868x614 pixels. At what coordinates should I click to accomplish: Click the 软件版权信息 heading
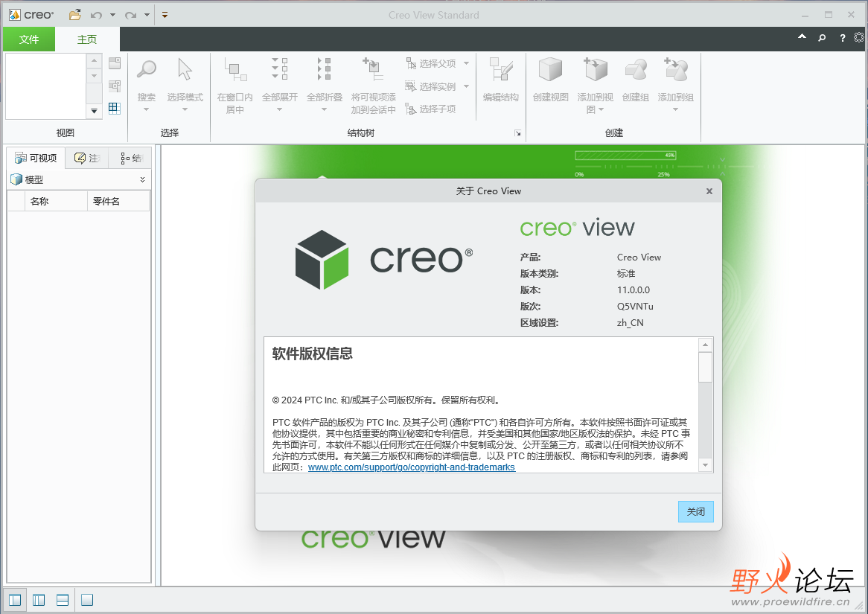click(x=312, y=354)
